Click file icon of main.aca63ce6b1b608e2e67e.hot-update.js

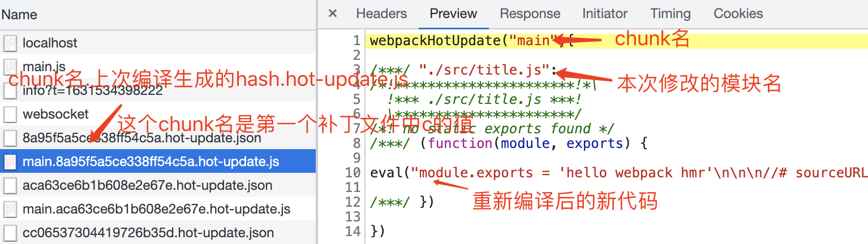(10, 209)
